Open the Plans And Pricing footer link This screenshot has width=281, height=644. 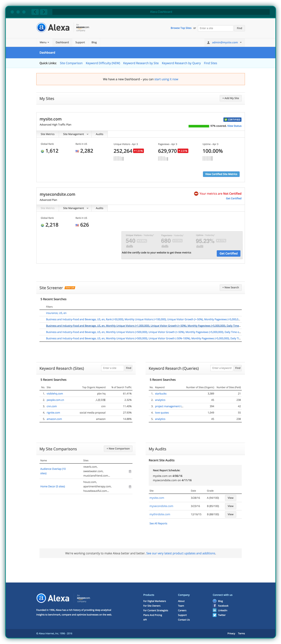pos(152,615)
